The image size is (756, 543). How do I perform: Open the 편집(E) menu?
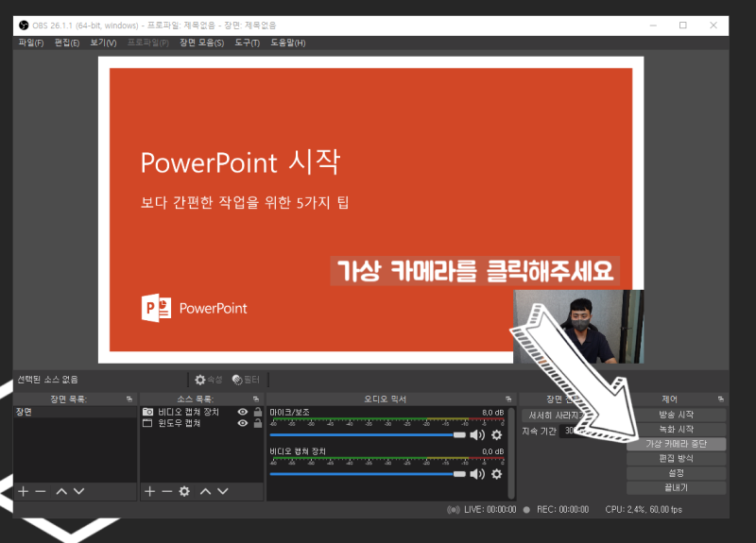[x=66, y=42]
